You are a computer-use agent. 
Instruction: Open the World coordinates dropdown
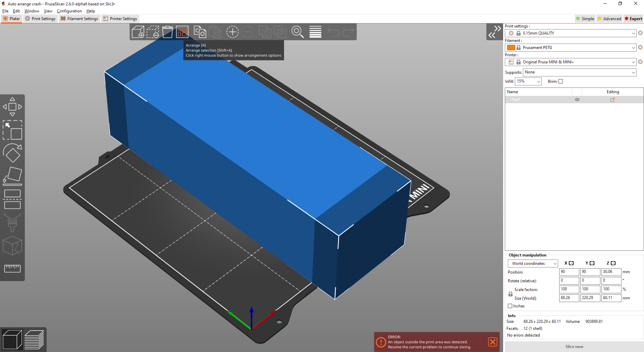coord(533,263)
